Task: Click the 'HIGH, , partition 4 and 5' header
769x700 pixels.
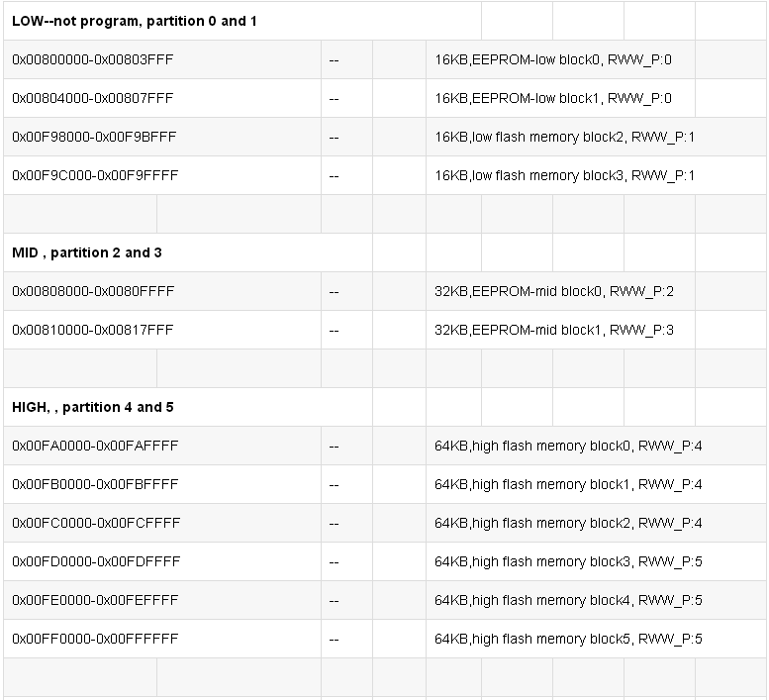Action: pyautogui.click(x=93, y=407)
